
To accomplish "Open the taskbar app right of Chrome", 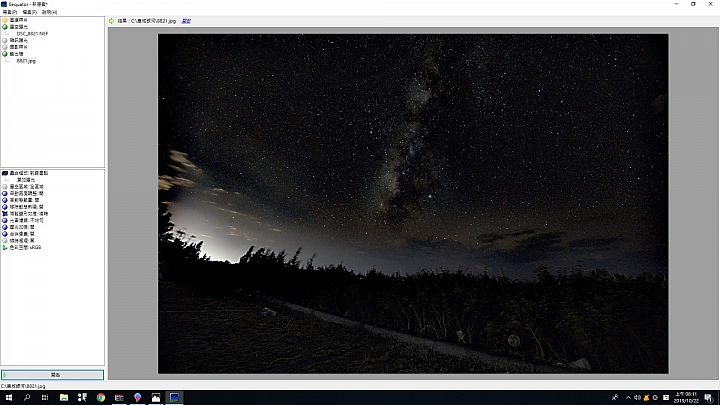I will click(119, 398).
